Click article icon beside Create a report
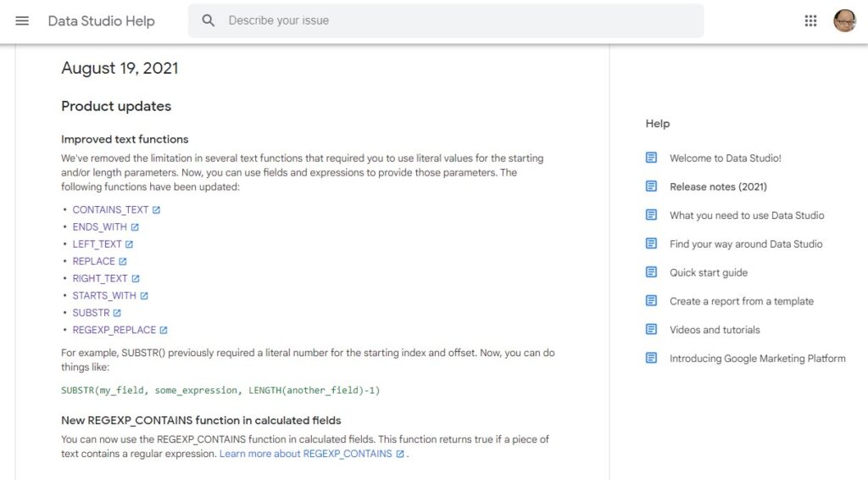Screen dimensions: 868x480 pyautogui.click(x=652, y=300)
